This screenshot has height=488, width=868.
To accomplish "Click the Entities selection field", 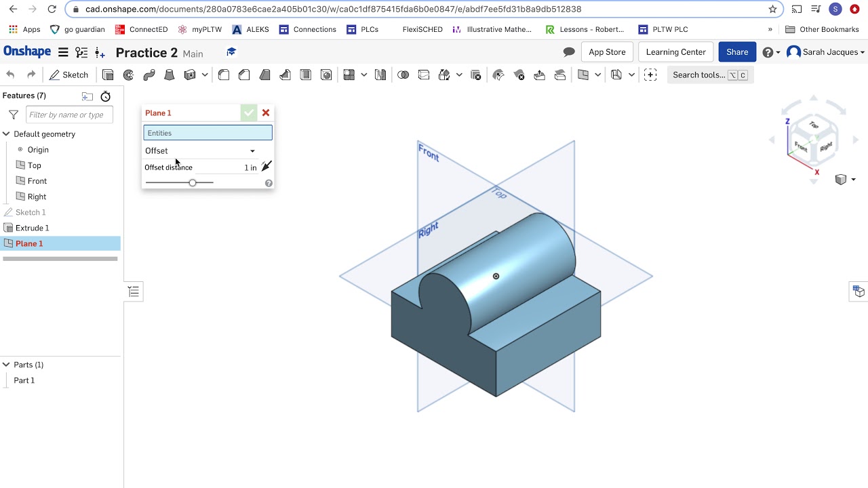I will [x=208, y=133].
